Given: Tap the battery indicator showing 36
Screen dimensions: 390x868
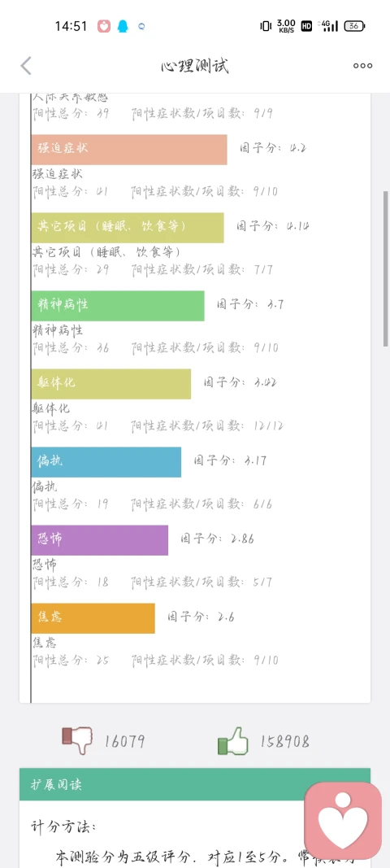Looking at the screenshot, I should point(354,26).
